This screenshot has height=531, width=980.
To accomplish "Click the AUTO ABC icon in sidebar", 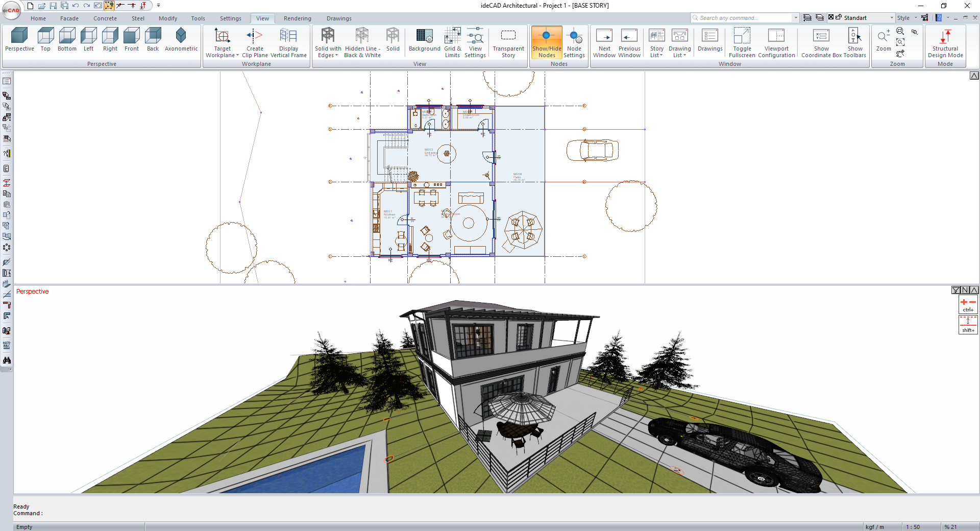I will pos(7,345).
